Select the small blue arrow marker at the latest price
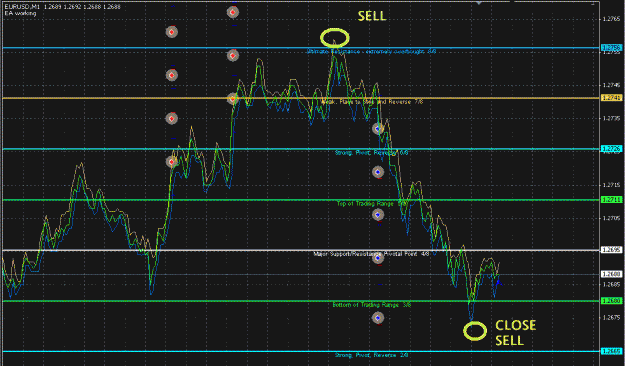This screenshot has height=366, width=625. pyautogui.click(x=498, y=283)
